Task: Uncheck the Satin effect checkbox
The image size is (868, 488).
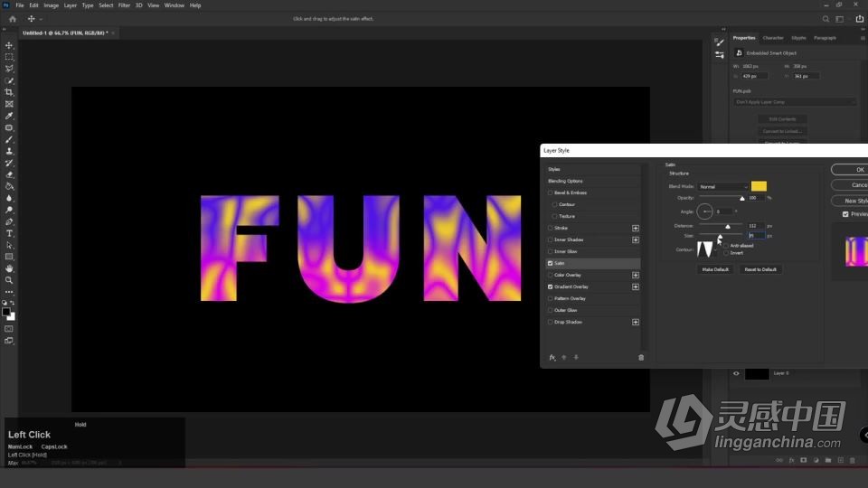Action: pyautogui.click(x=551, y=263)
